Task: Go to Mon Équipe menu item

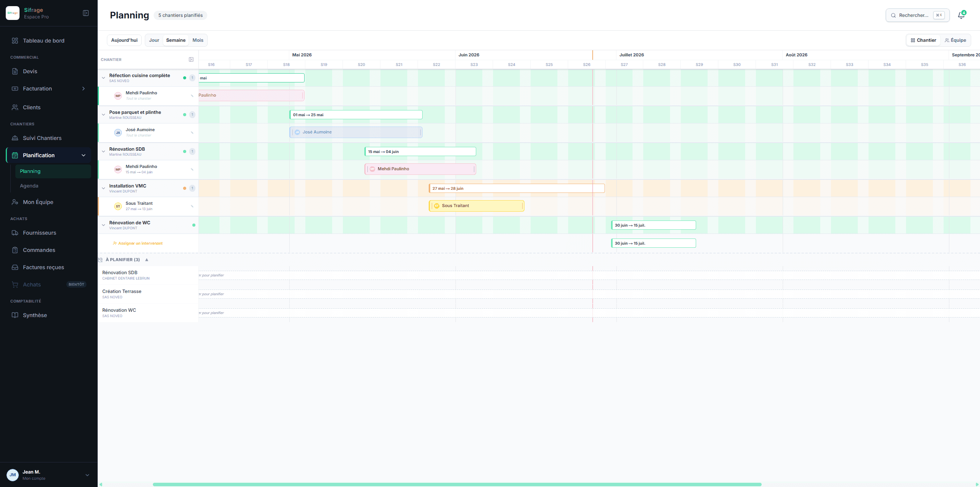Action: [x=49, y=202]
